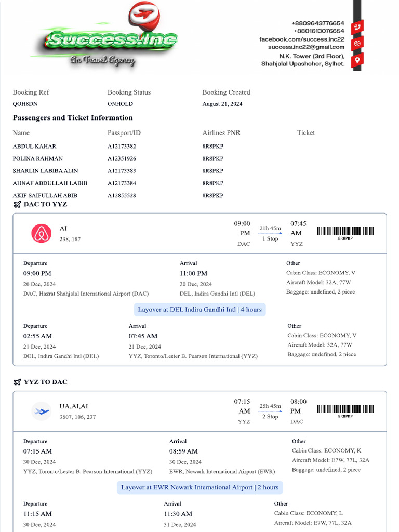The image size is (399, 532).
Task: Click the +8809643776654 phone number
Action: (x=318, y=23)
